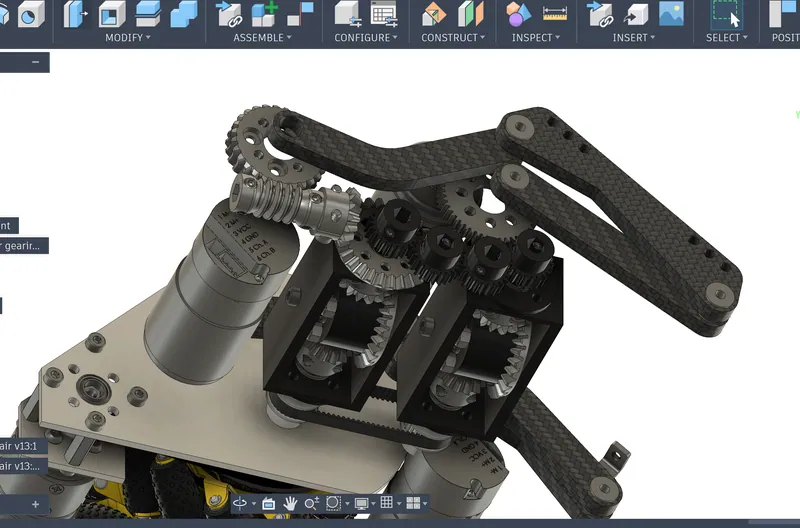Open the Viewports dropdown arrow
The width and height of the screenshot is (800, 528).
(425, 504)
